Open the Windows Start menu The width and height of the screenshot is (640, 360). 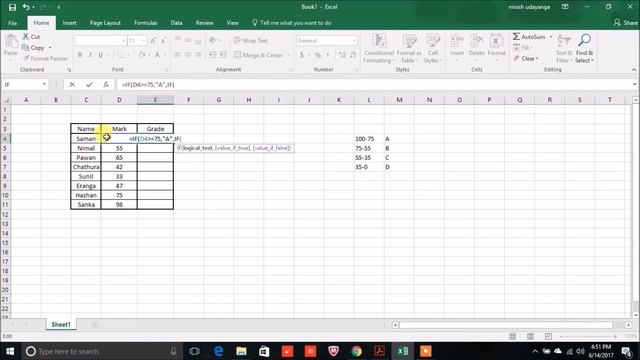click(x=10, y=351)
